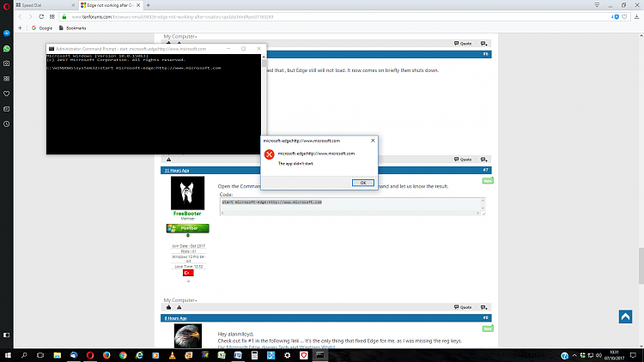Click the browser page vertical scrollbar thumb

coord(641,266)
